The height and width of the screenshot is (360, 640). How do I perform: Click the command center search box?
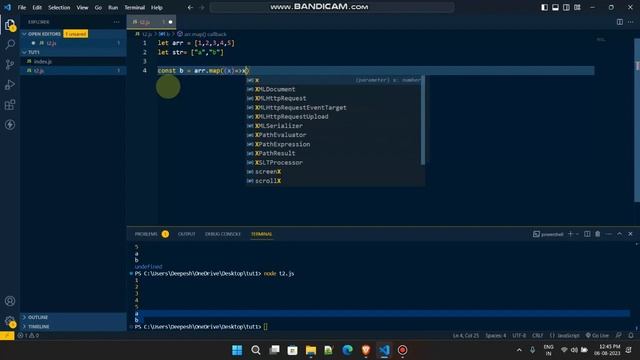tap(332, 7)
